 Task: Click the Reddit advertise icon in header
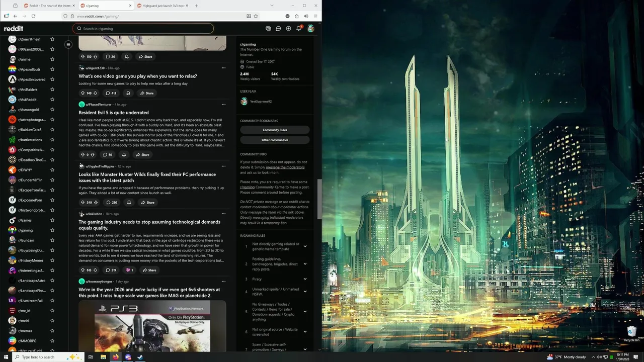click(268, 29)
